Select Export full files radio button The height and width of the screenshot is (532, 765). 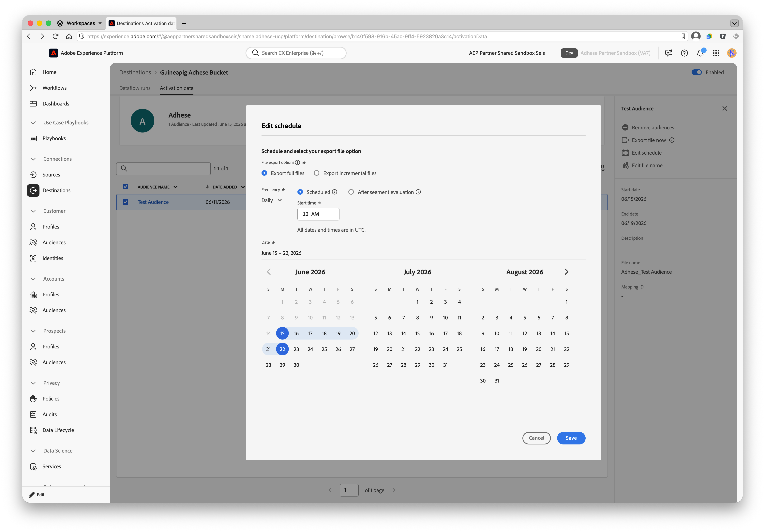[264, 173]
